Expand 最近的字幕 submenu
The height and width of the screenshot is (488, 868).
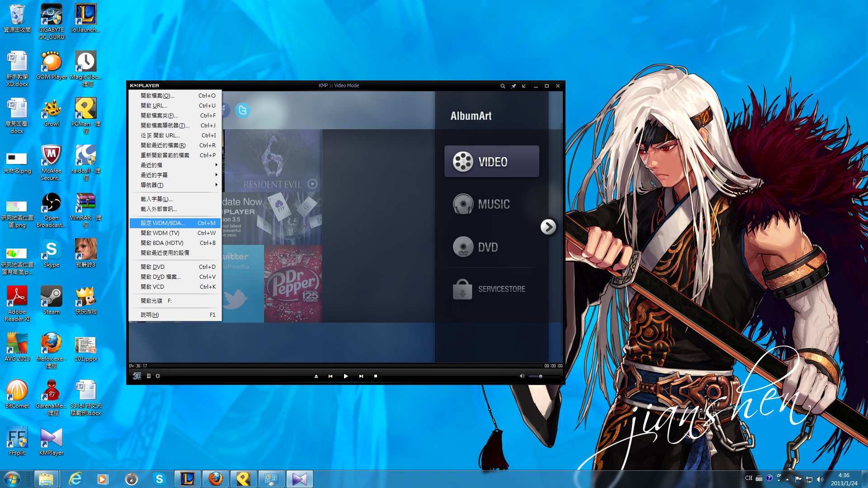pyautogui.click(x=175, y=175)
